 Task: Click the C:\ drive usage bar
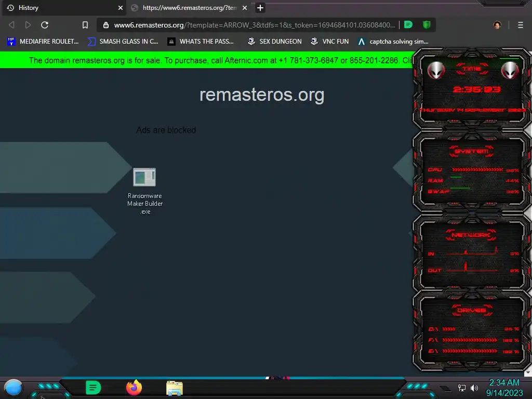tap(448, 329)
